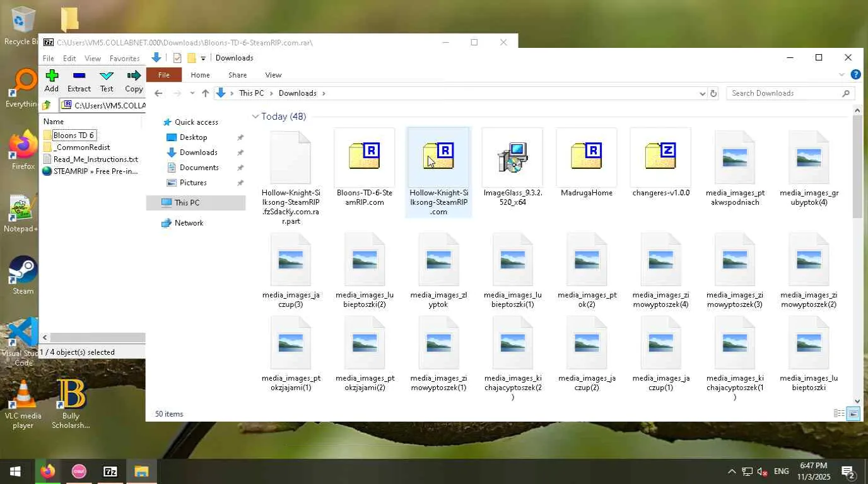868x484 pixels.
Task: Open Network in navigation pane
Action: 189,223
